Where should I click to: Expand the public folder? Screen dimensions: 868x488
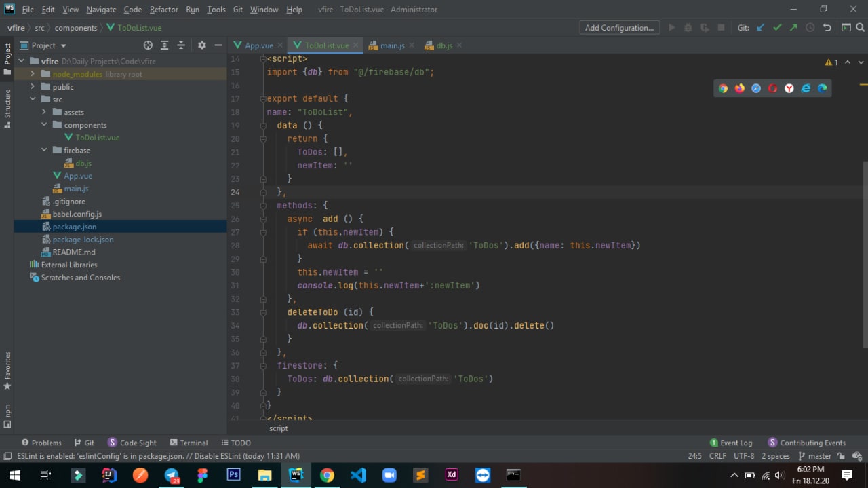pyautogui.click(x=33, y=87)
